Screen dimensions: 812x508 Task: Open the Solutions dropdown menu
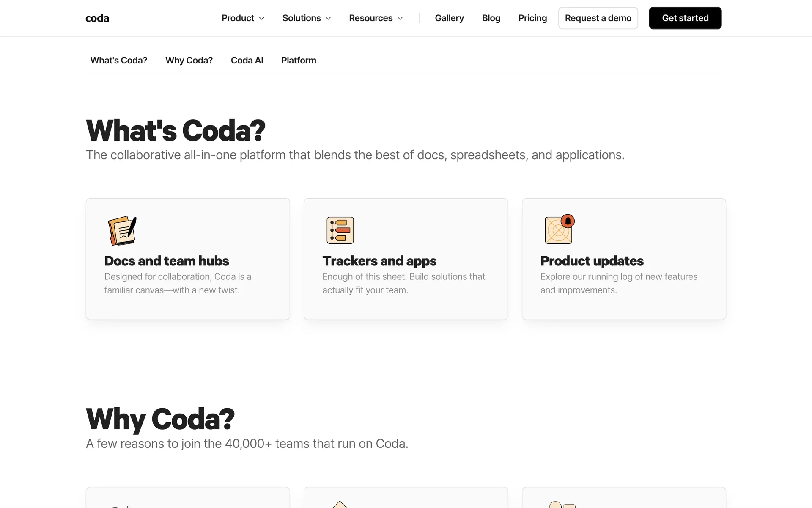tap(302, 18)
